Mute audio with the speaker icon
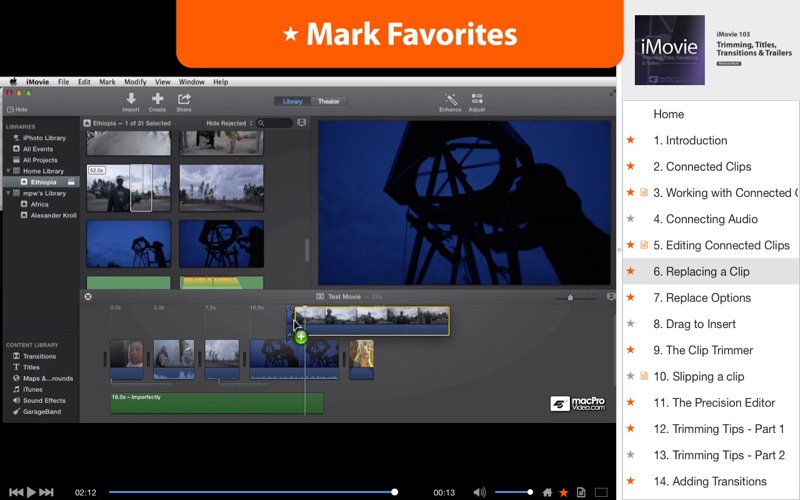Screen dimensions: 800x500 [x=479, y=492]
